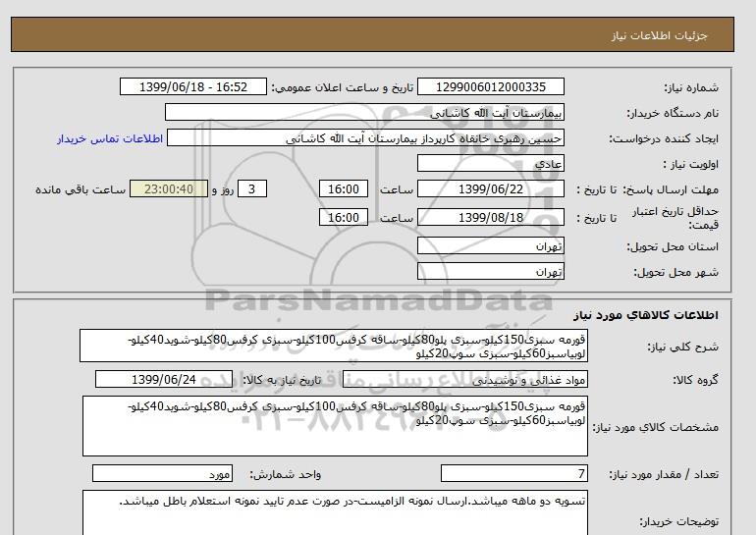Click the تاریخ و ساعت اعلان عمومی label
The image size is (756, 535).
(343, 87)
